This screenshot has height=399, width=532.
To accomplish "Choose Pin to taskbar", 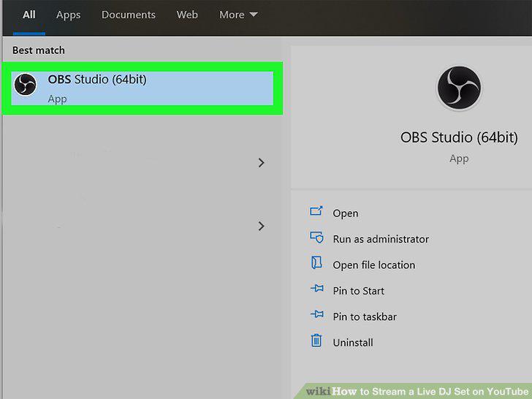I will (x=365, y=316).
